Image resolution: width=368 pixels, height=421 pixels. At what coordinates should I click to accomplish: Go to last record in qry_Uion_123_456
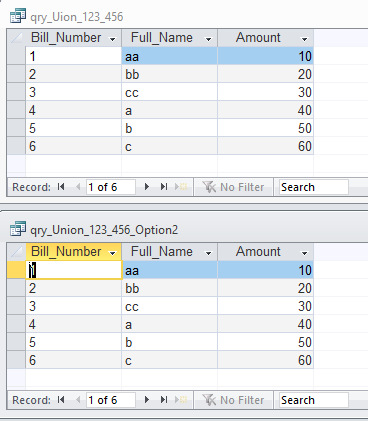tap(164, 187)
